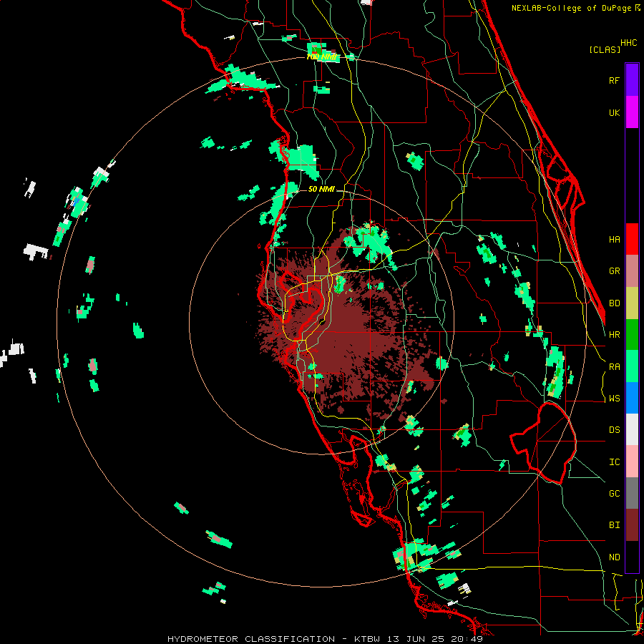The image size is (644, 644).
Task: Click the UK legend label
Action: pos(614,112)
